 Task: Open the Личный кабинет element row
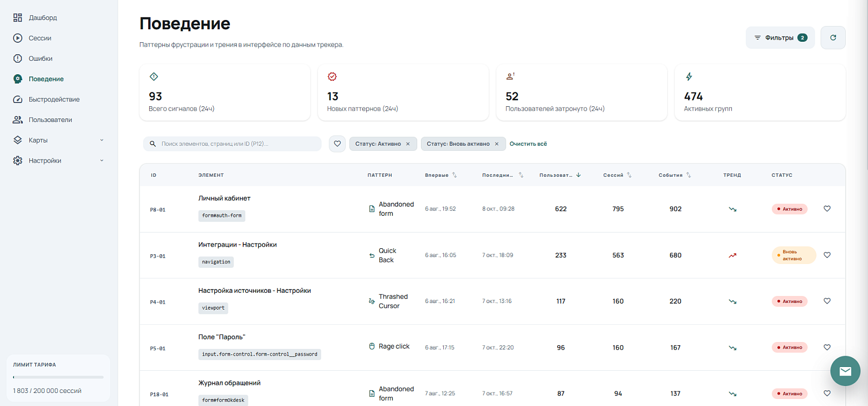pos(492,209)
